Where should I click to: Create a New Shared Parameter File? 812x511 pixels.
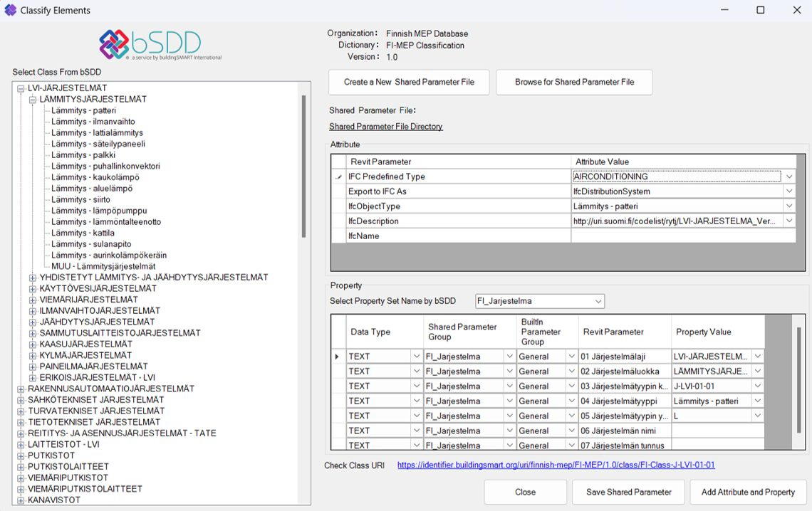pyautogui.click(x=409, y=83)
